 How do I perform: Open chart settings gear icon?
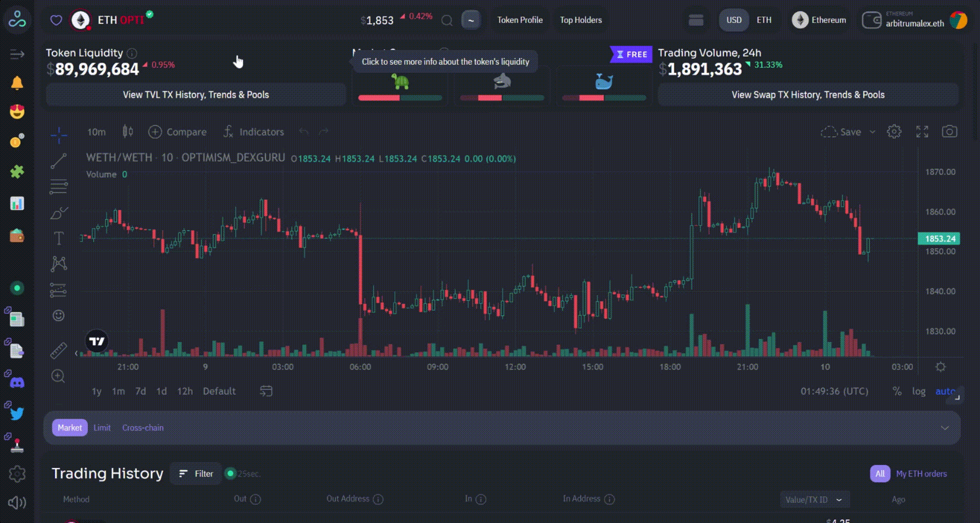point(894,131)
